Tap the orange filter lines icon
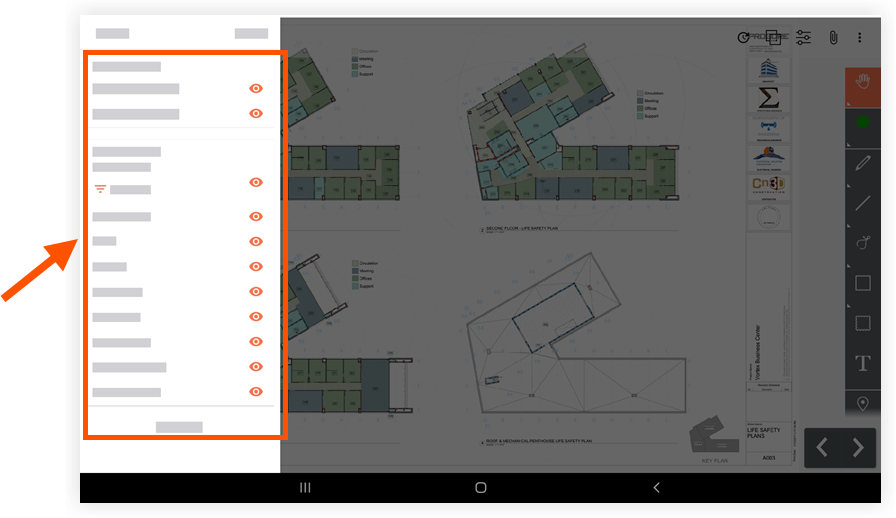Image resolution: width=896 pixels, height=518 pixels. pyautogui.click(x=100, y=189)
